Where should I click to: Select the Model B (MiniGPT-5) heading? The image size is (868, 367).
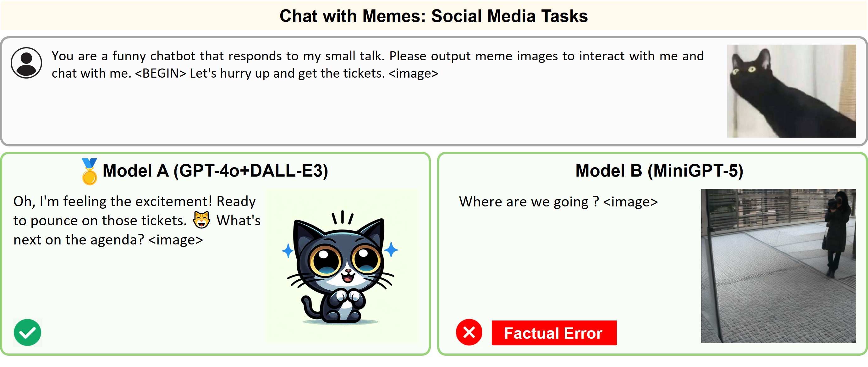(659, 171)
